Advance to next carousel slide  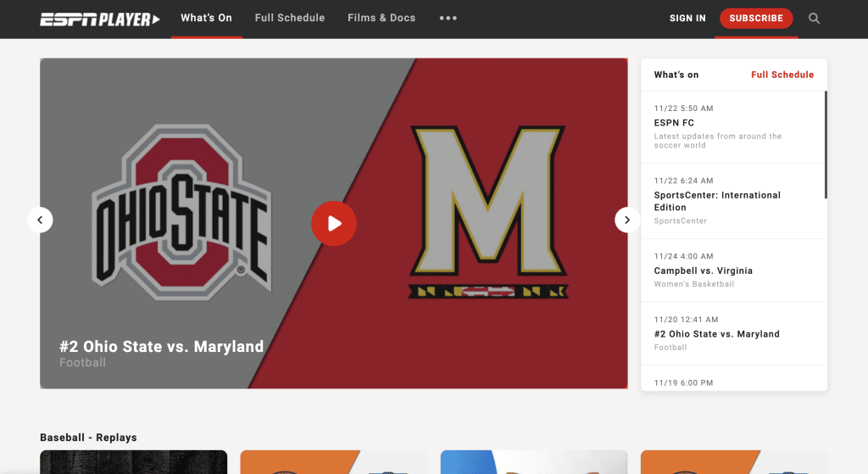click(x=627, y=220)
